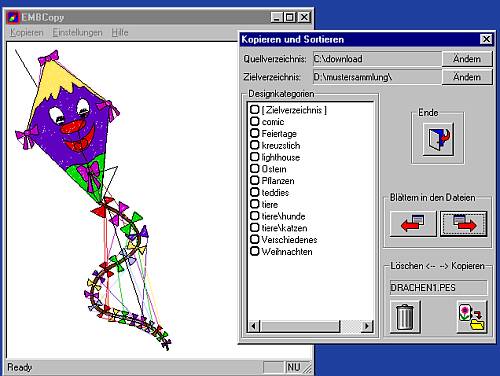Select the Ostern category
Viewport: 500px width, 376px height.
pos(269,169)
